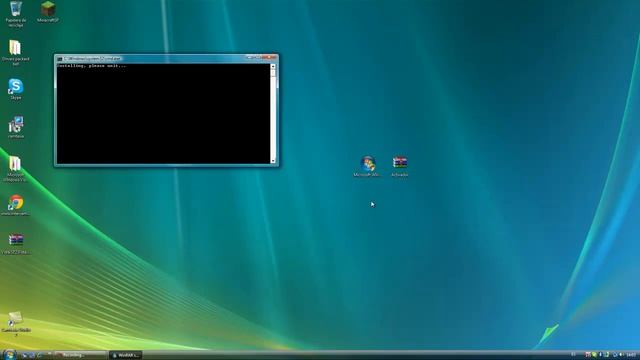Click the volume icon in the system tray
Screen dimensions: 640x360
coord(621,355)
